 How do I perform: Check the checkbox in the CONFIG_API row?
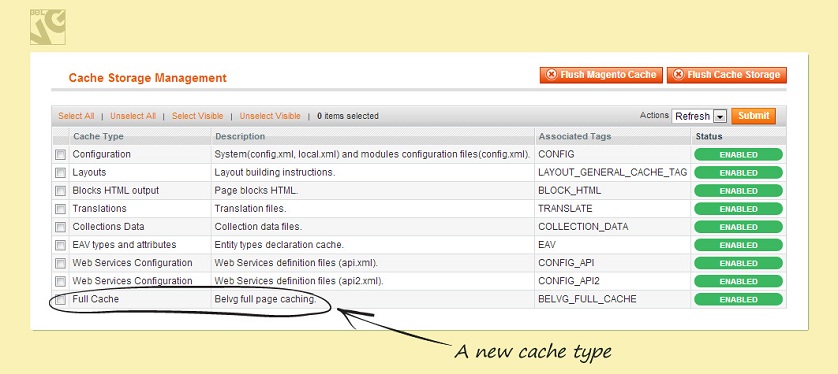click(x=60, y=263)
